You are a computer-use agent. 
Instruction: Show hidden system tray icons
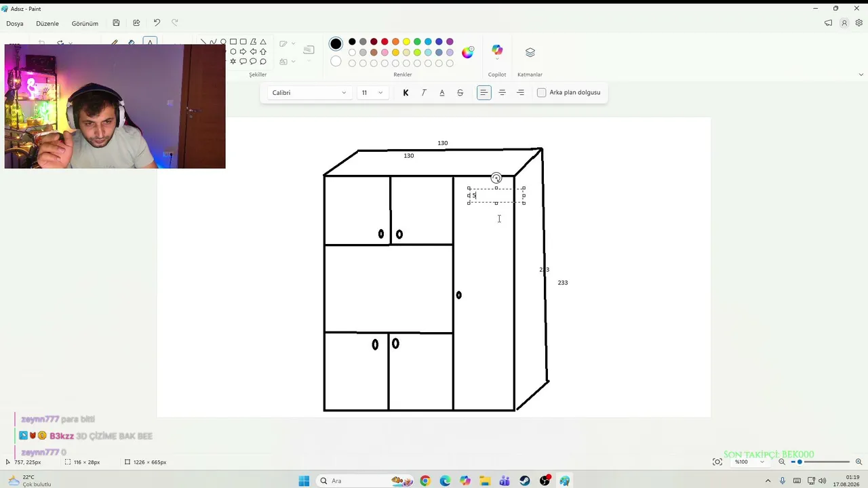click(768, 481)
